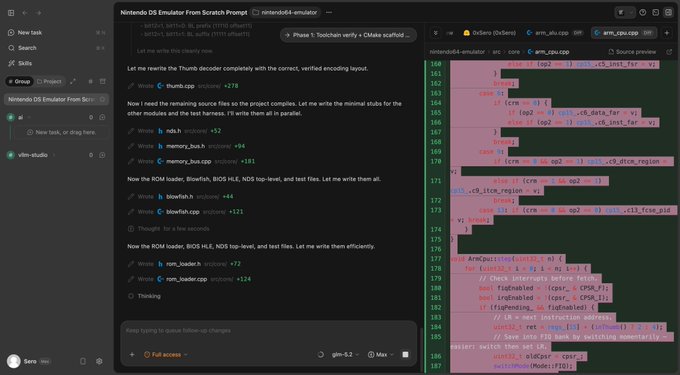Image resolution: width=680 pixels, height=375 pixels.
Task: Open the Max effort dropdown
Action: click(380, 355)
